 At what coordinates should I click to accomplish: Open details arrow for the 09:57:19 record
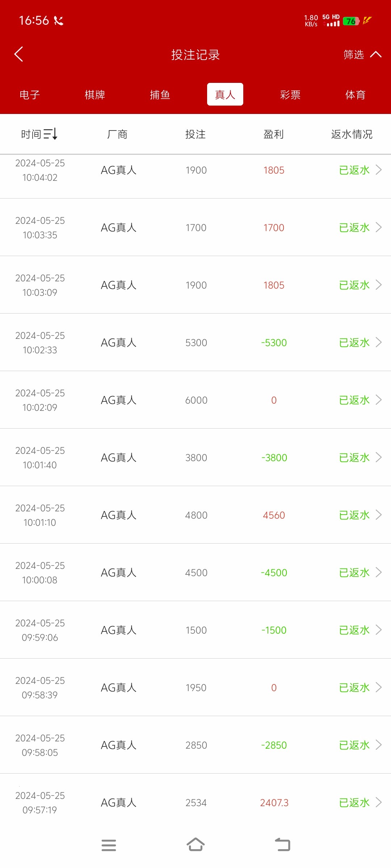point(379,802)
